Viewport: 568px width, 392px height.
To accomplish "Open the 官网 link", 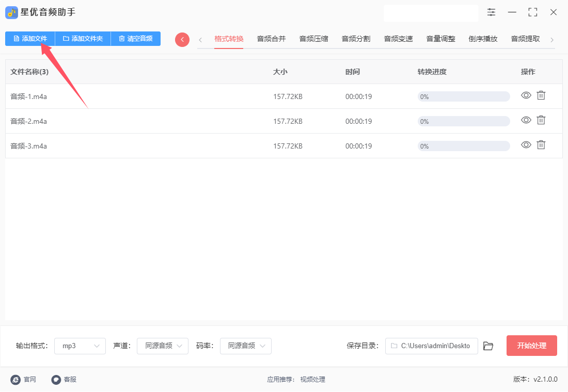I will (24, 379).
